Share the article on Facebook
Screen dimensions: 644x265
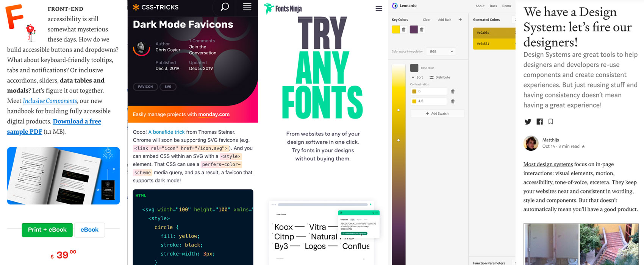539,122
